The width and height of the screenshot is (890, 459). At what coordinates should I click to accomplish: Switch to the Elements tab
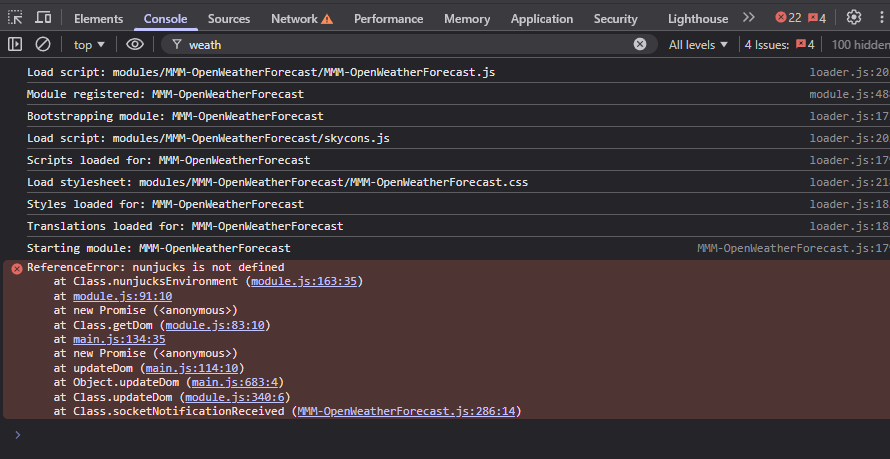pos(98,19)
